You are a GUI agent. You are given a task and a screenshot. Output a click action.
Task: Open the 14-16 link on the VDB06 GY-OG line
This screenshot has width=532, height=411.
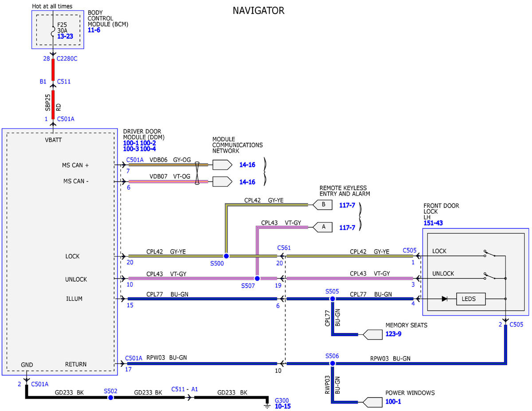(x=247, y=165)
